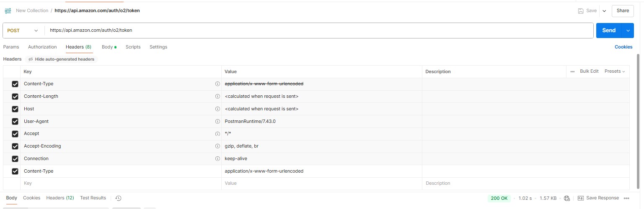Viewport: 644px width, 209px height.
Task: Click the 1.02 s response time
Action: pos(525,198)
